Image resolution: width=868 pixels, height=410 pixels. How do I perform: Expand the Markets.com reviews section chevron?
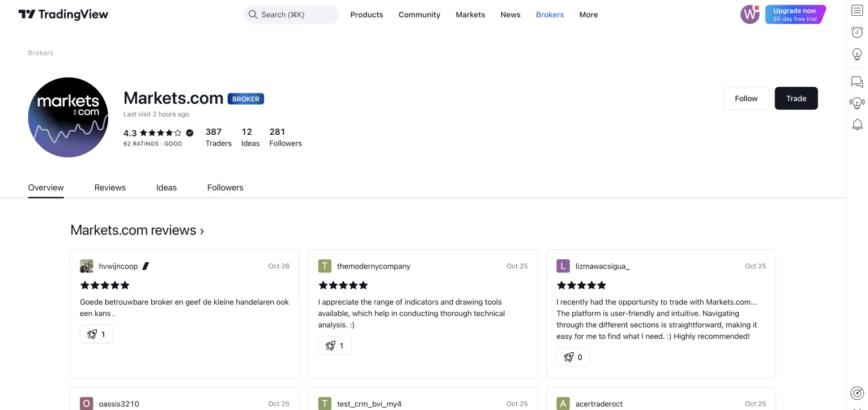point(202,230)
